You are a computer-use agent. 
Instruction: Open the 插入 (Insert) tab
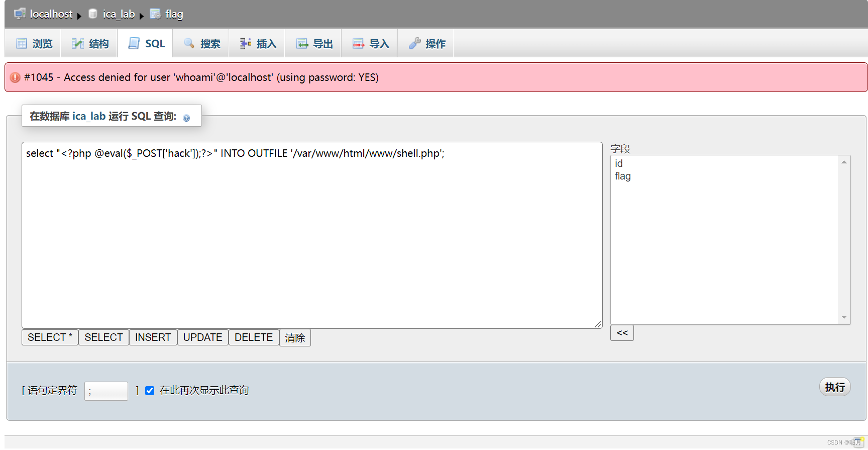257,44
